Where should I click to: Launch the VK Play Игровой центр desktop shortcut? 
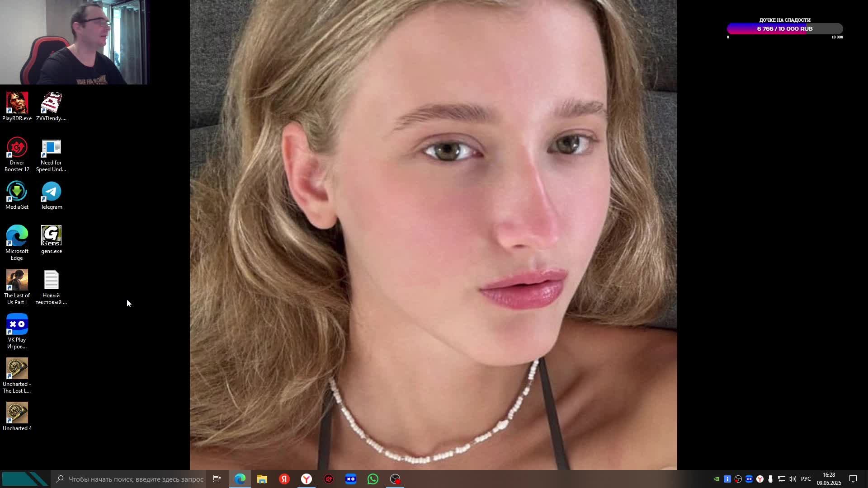click(17, 332)
